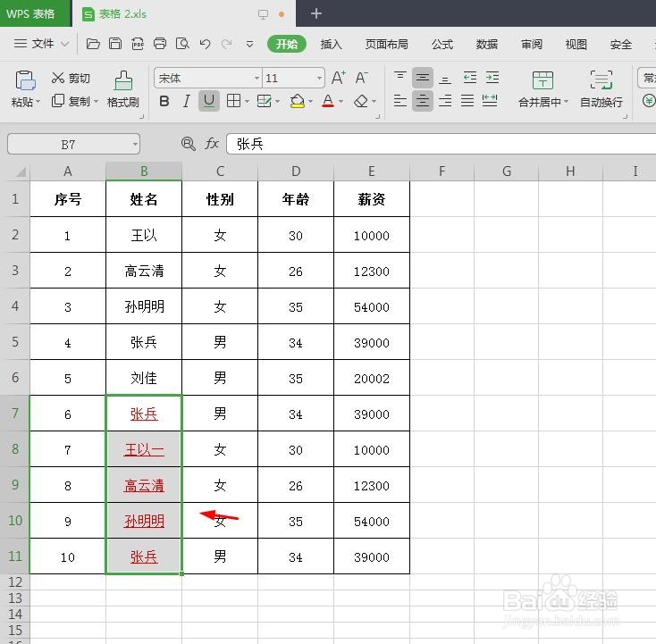Increase font size with A+ icon

point(338,78)
